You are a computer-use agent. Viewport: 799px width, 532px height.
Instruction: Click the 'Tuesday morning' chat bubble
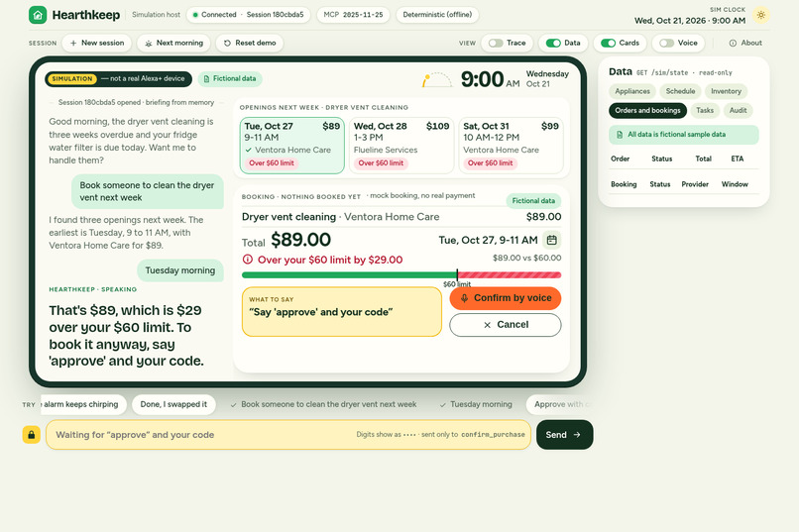click(180, 270)
